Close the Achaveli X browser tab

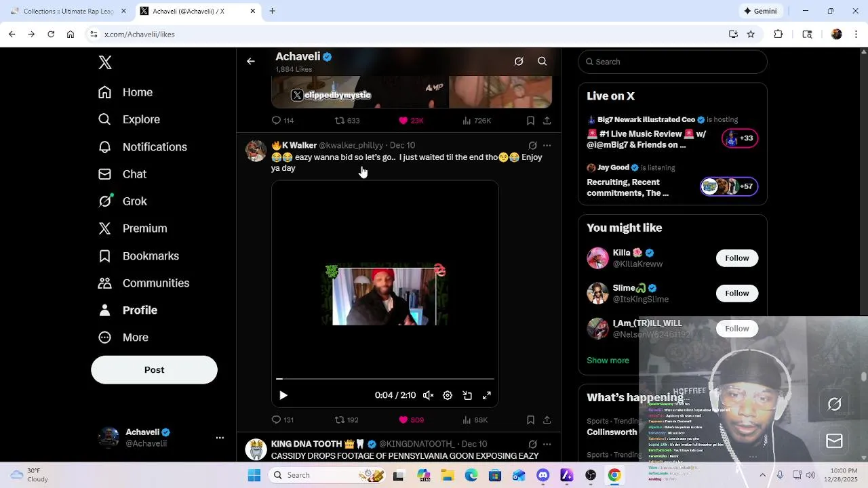coord(253,11)
